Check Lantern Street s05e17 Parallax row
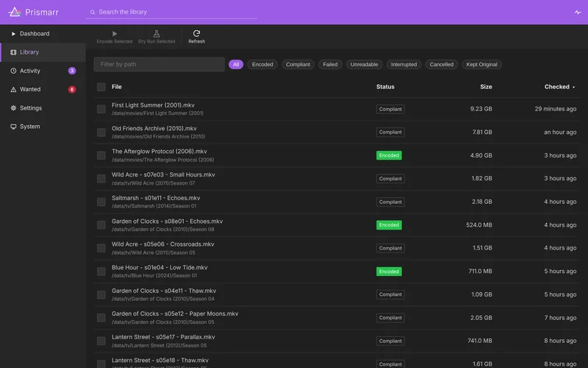Screen dimensions: 588x368 point(101,341)
